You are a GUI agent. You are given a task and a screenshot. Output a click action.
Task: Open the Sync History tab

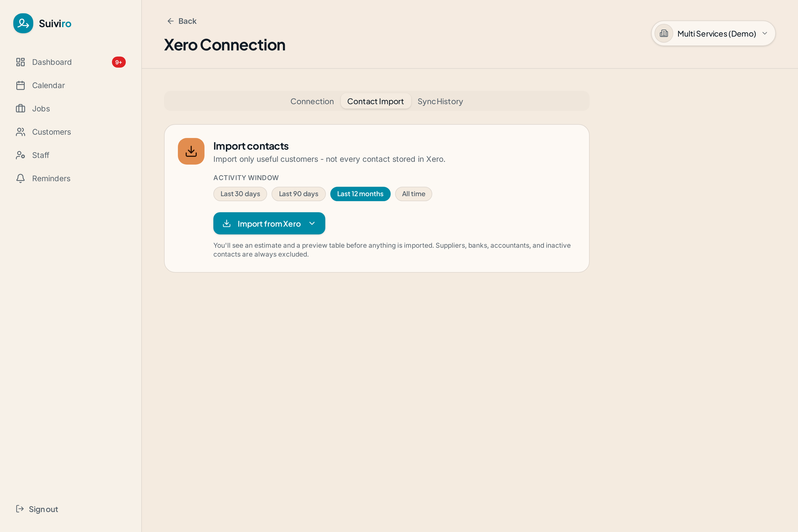tap(440, 101)
